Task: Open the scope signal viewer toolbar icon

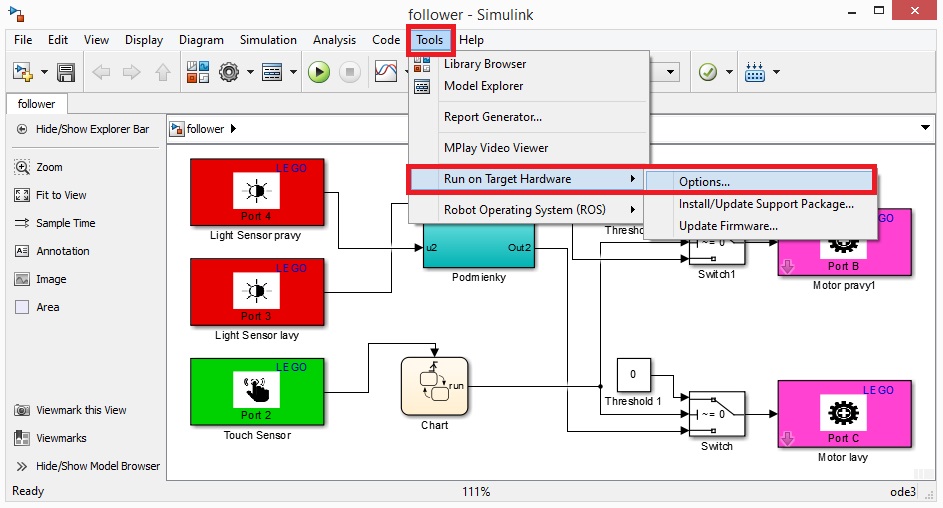Action: 385,72
